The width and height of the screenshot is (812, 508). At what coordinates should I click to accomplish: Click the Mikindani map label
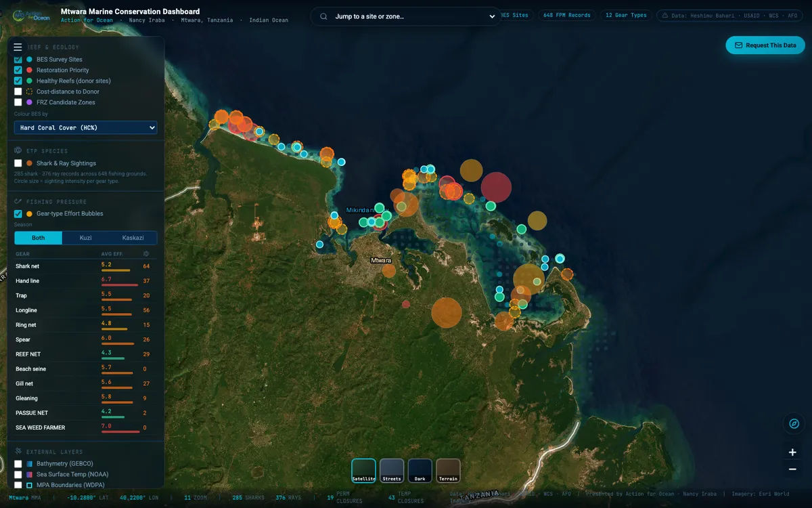pos(360,210)
